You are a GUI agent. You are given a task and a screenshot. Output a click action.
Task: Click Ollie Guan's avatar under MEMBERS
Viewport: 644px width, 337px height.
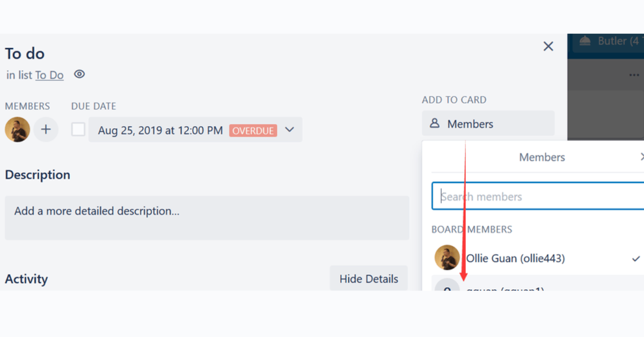pyautogui.click(x=17, y=129)
